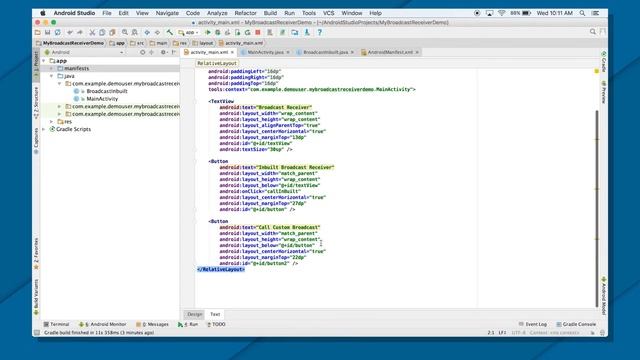The width and height of the screenshot is (640, 360).
Task: Open the Messages tool window
Action: (x=152, y=324)
